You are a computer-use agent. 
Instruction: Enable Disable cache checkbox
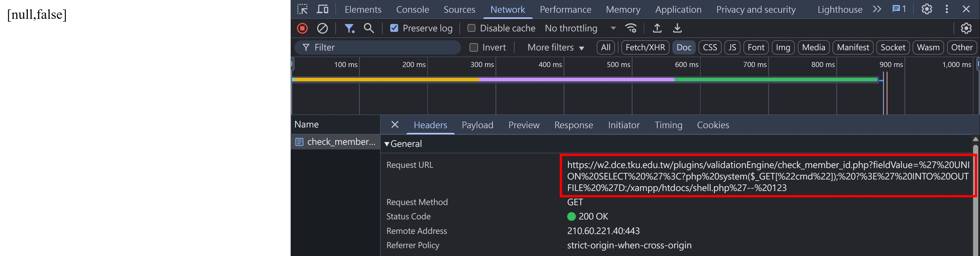pos(471,28)
